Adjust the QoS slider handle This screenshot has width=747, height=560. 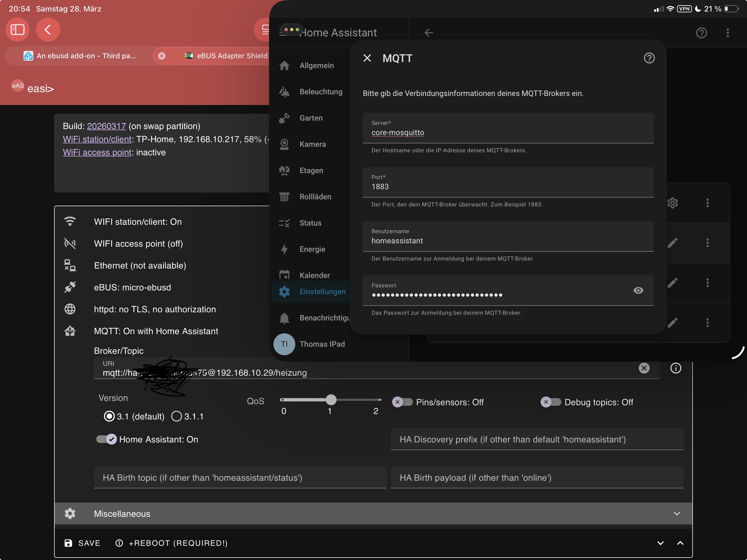pos(331,399)
